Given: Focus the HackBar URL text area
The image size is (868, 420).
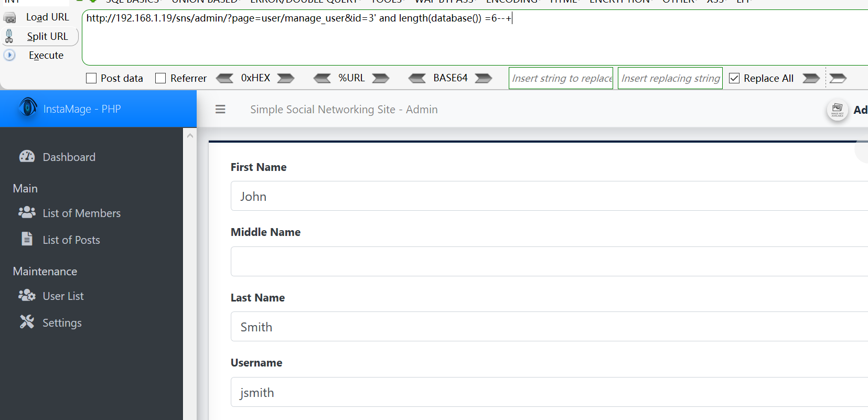Looking at the screenshot, I should [x=475, y=37].
